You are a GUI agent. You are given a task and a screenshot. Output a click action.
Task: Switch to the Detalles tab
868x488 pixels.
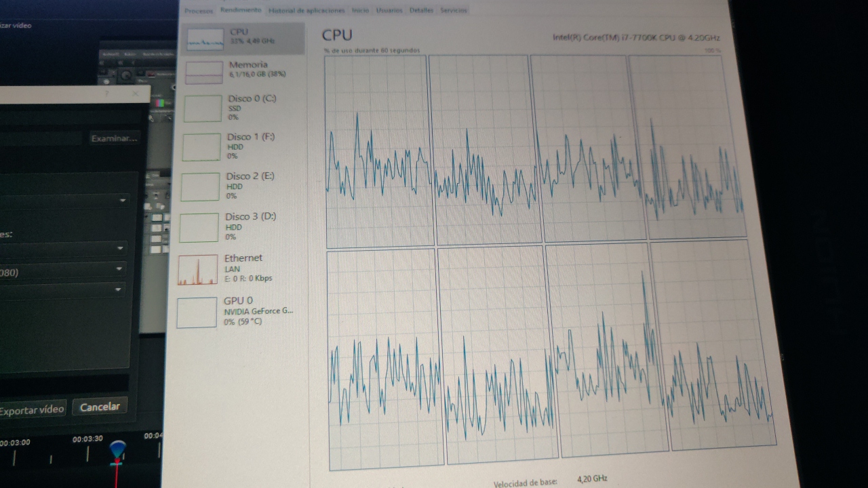[x=420, y=10]
